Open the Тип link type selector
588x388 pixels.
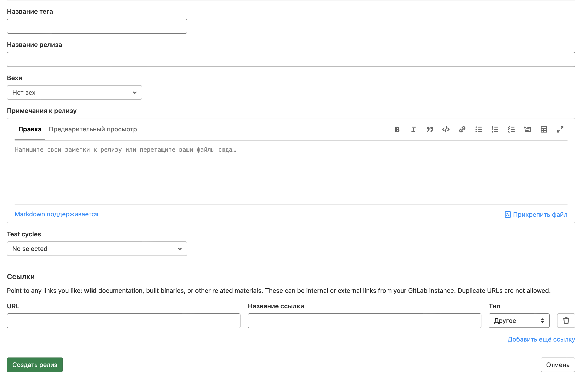pos(519,321)
